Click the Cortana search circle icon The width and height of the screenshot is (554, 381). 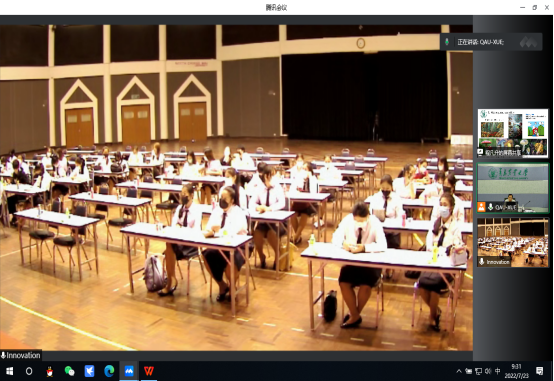[x=29, y=371]
